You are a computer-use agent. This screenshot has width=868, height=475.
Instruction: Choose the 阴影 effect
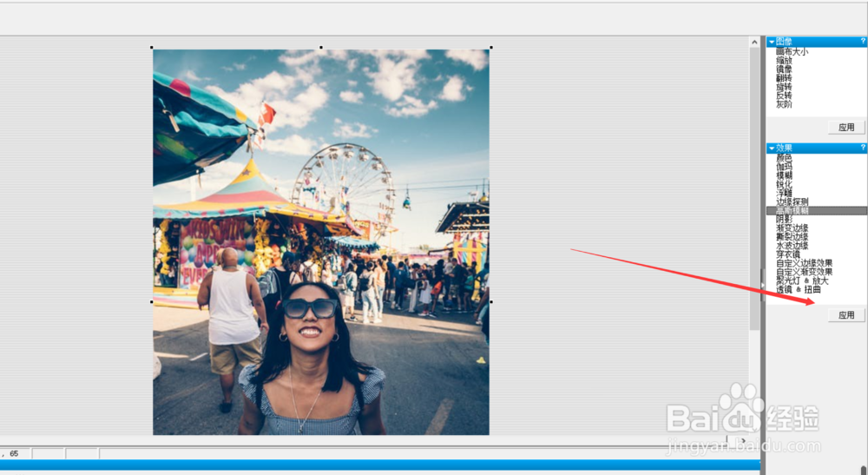point(784,220)
